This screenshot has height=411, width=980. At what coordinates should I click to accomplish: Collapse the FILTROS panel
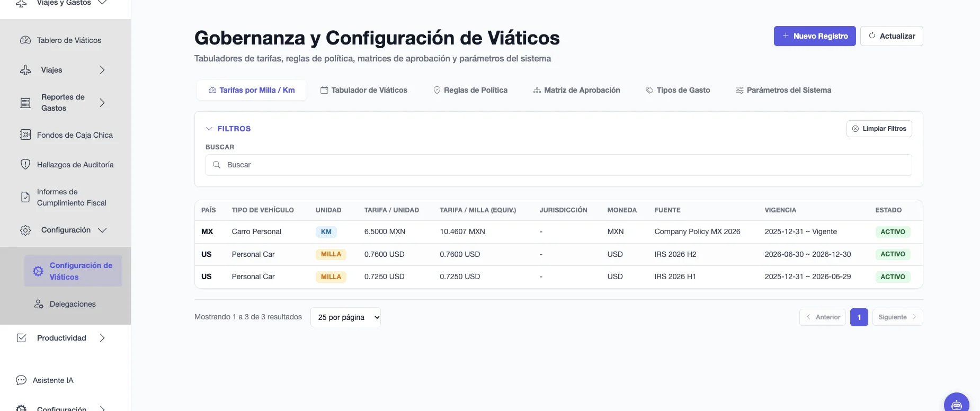point(228,129)
